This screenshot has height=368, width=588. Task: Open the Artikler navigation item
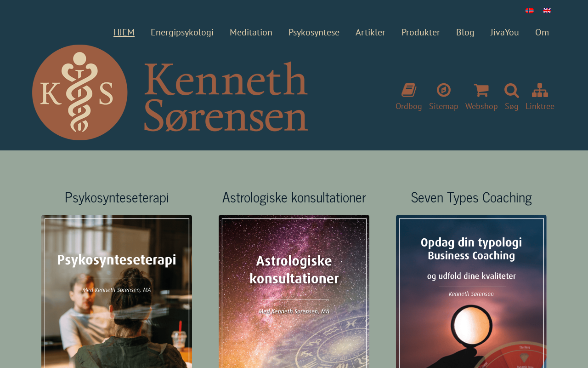point(370,32)
